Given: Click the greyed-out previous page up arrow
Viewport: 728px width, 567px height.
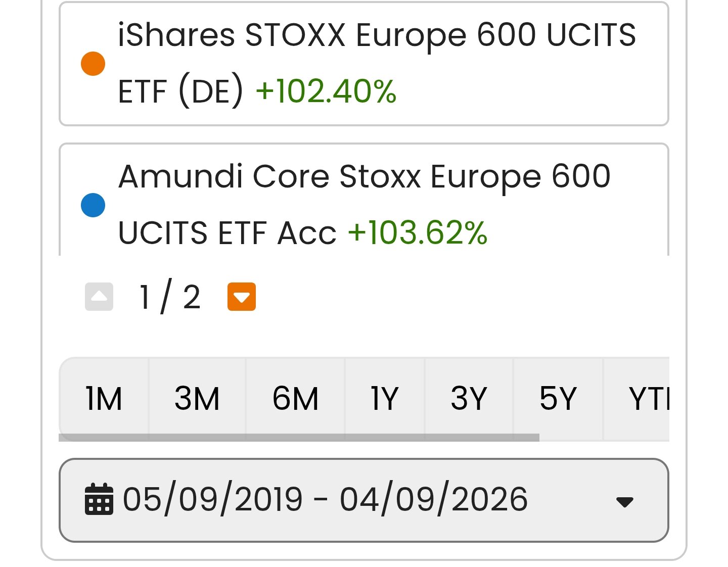Looking at the screenshot, I should (99, 297).
